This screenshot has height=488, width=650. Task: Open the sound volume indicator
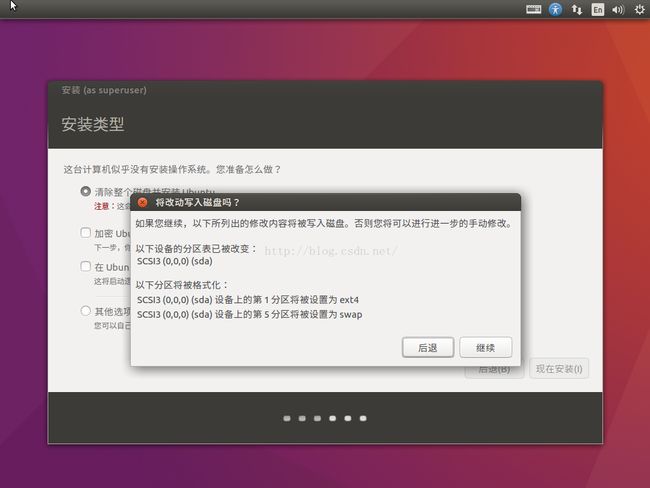pyautogui.click(x=618, y=9)
